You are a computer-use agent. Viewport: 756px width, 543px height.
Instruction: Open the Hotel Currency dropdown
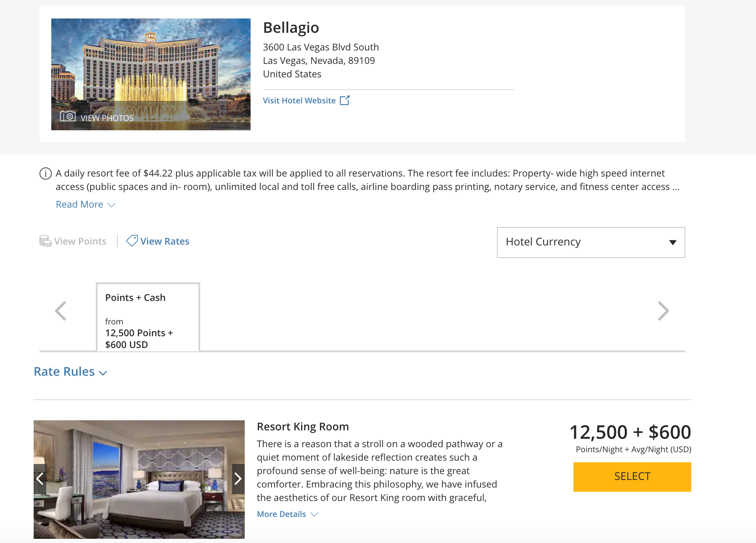pos(591,242)
